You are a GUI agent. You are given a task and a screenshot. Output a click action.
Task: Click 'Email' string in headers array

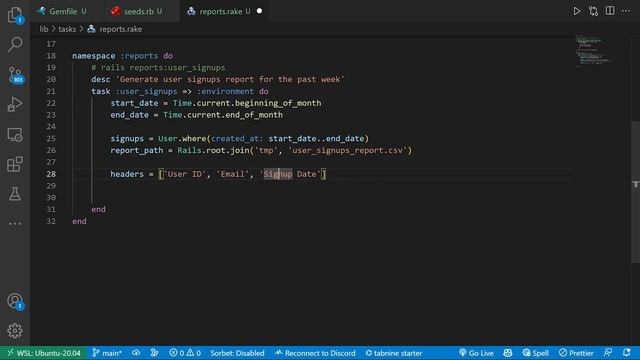[x=232, y=174]
